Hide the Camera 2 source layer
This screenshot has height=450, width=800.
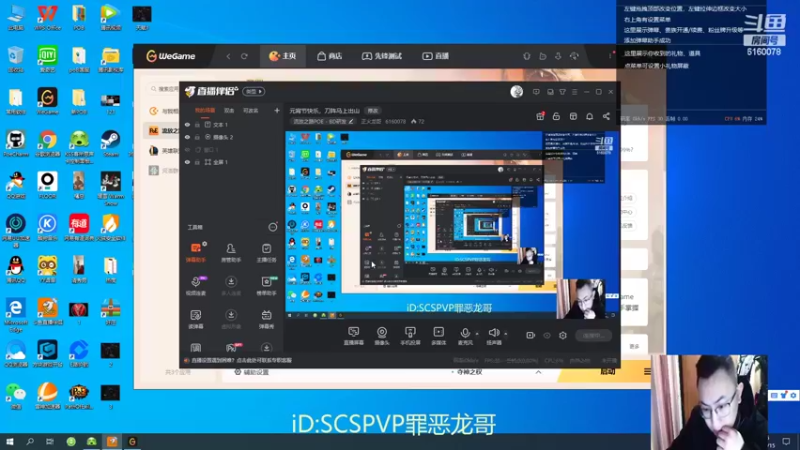(x=187, y=137)
